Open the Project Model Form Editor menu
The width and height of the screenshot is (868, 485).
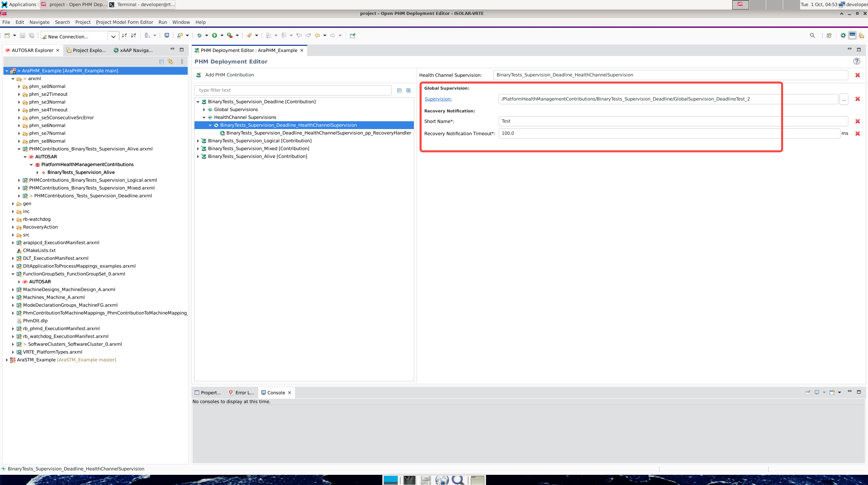[x=124, y=22]
